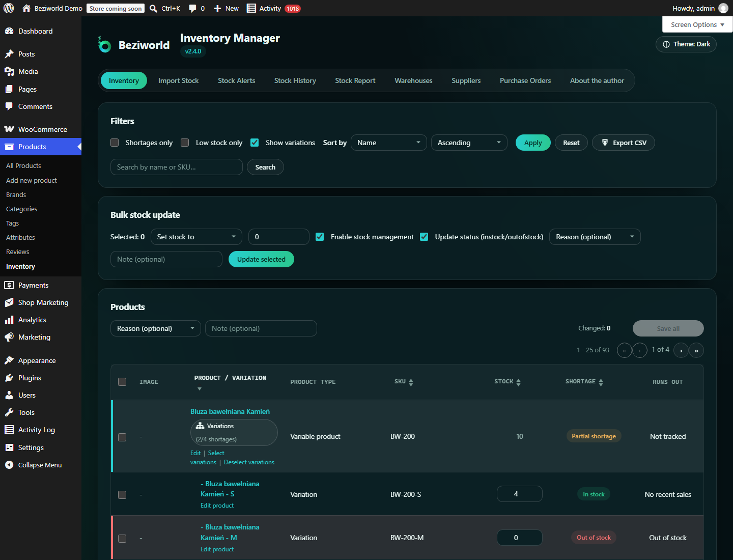Image resolution: width=733 pixels, height=560 pixels.
Task: Click the Comments icon in sidebar
Action: (x=9, y=106)
